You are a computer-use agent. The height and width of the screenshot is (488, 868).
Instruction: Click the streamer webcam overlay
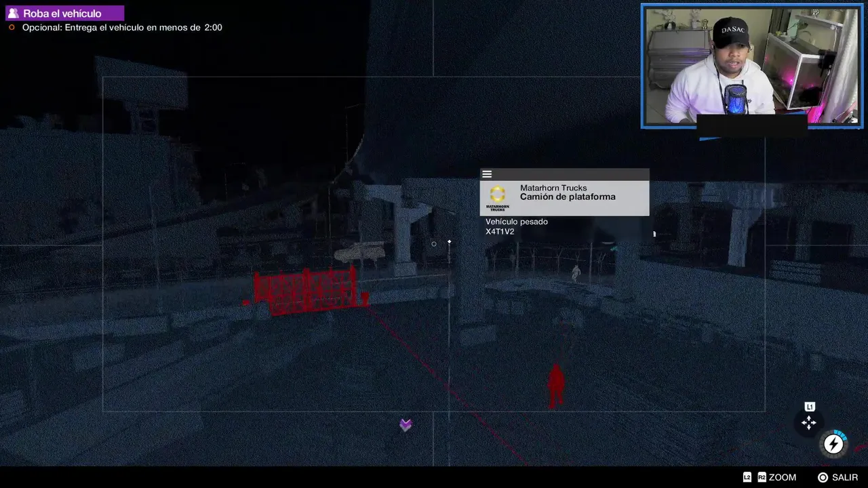point(752,66)
